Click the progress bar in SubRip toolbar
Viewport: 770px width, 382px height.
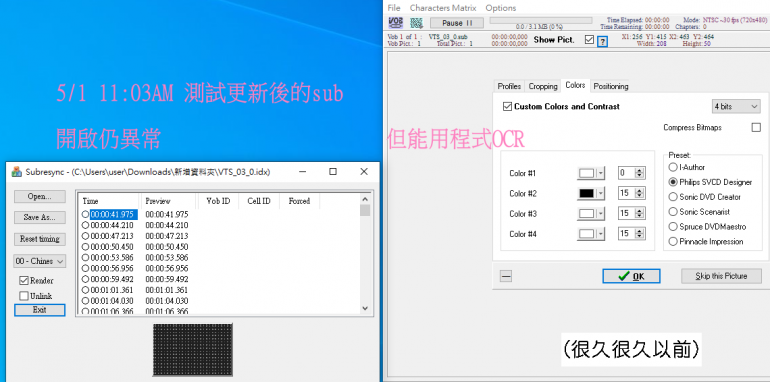(x=541, y=21)
